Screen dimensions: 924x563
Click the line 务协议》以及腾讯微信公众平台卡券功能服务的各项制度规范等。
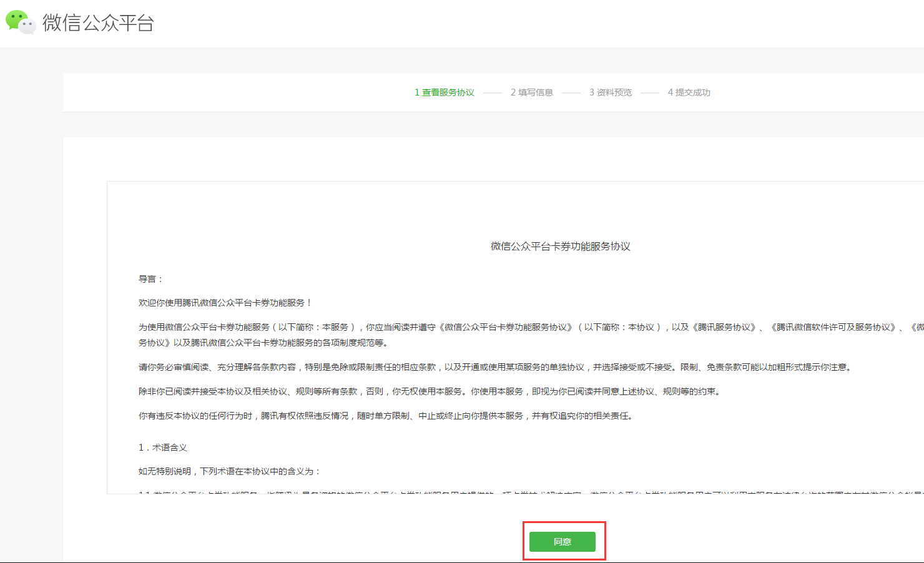tap(263, 343)
